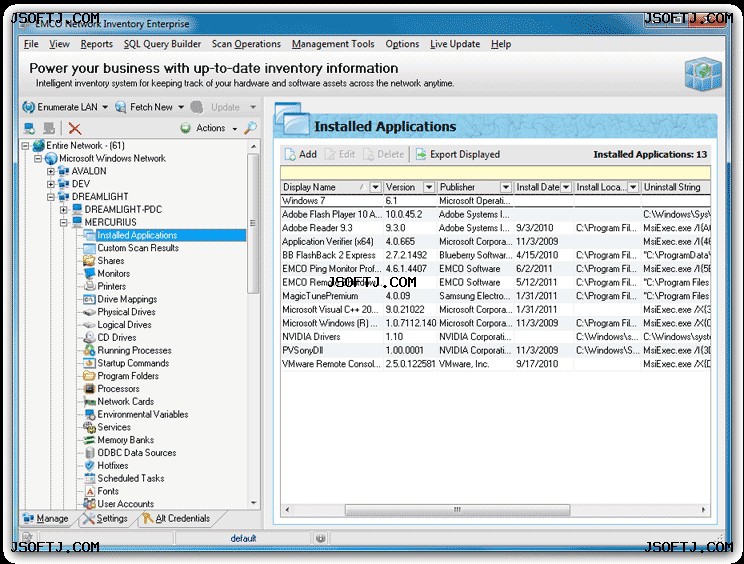Select the Windows 7 row

[x=495, y=201]
